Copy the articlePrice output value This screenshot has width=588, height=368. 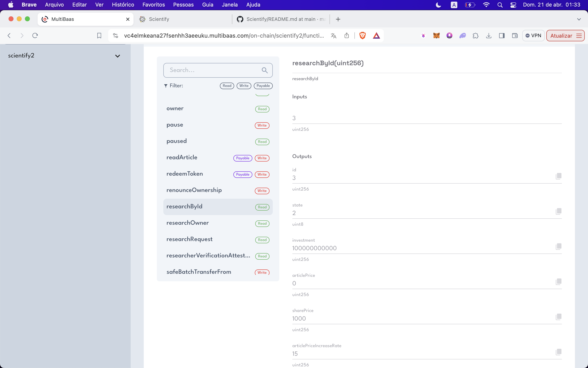[x=558, y=282]
